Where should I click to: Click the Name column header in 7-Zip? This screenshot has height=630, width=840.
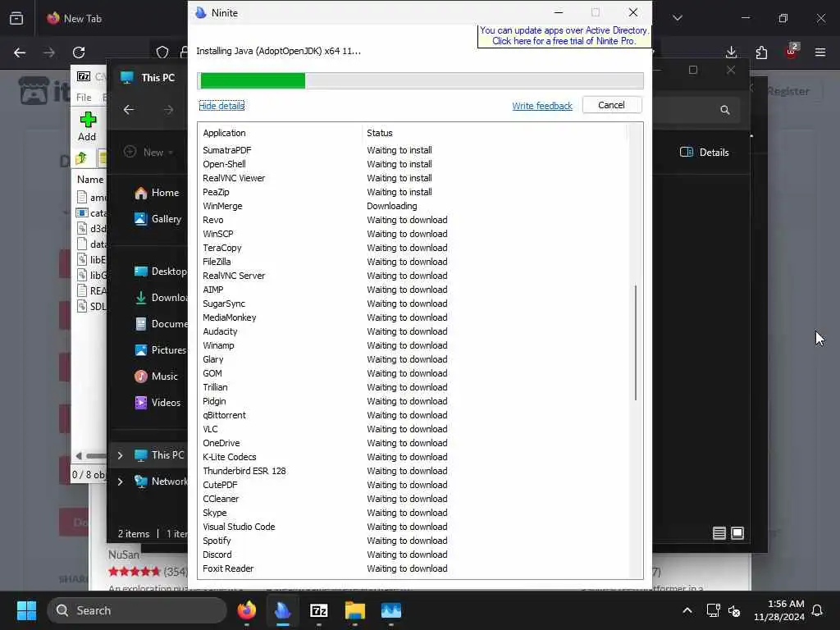pos(90,180)
